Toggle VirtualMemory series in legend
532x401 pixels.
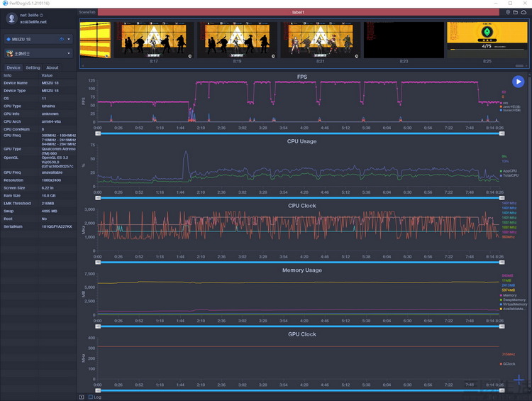[514, 304]
